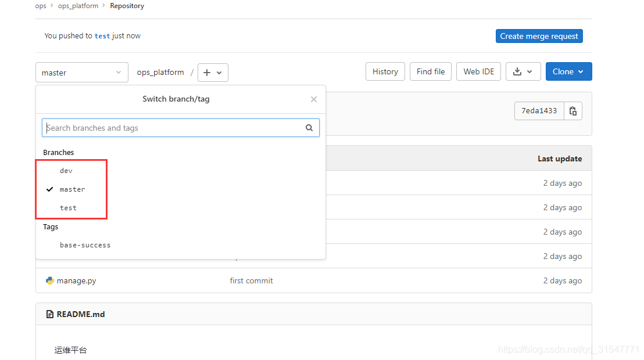The height and width of the screenshot is (360, 644).
Task: Go to ops_platform in the breadcrumb
Action: click(78, 6)
